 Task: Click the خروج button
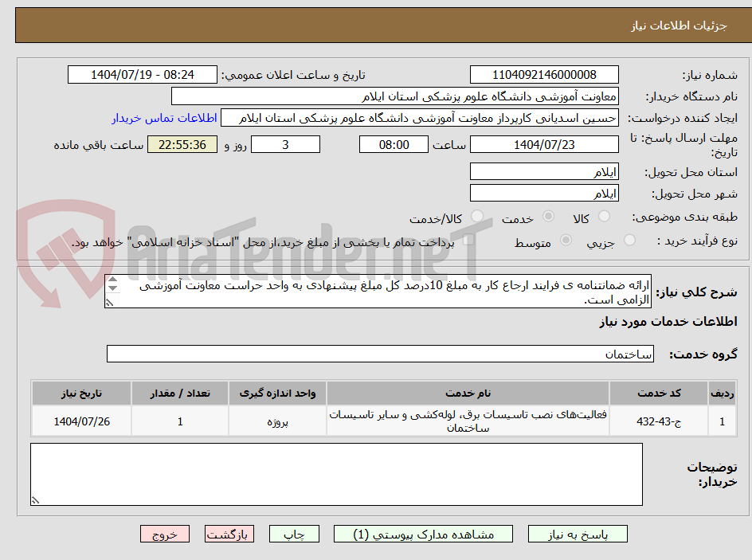pos(165,534)
